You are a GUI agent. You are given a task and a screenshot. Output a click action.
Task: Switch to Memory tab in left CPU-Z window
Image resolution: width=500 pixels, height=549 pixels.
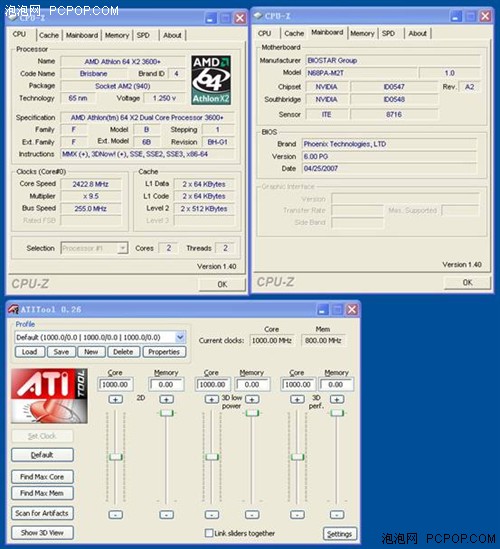point(117,35)
